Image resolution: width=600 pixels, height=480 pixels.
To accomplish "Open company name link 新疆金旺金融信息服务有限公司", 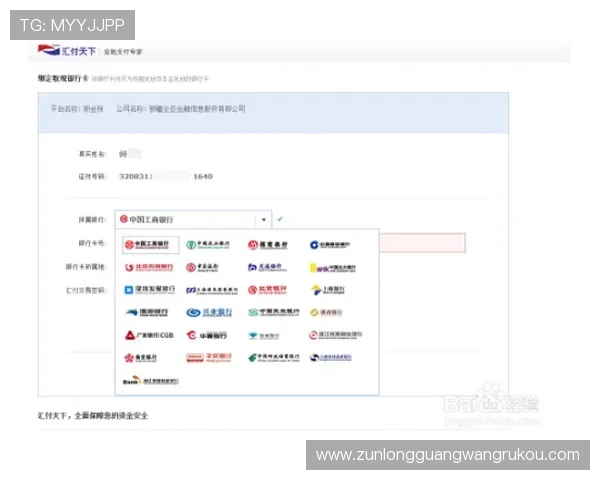I will click(x=197, y=109).
